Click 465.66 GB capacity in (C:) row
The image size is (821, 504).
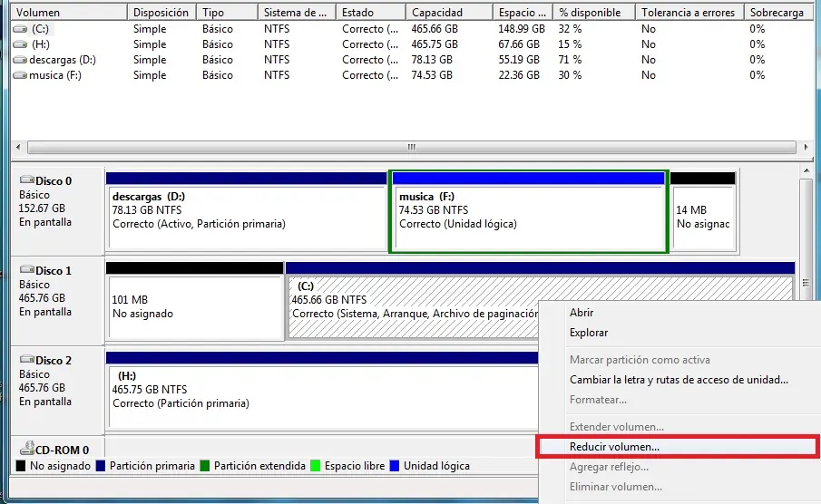[435, 29]
